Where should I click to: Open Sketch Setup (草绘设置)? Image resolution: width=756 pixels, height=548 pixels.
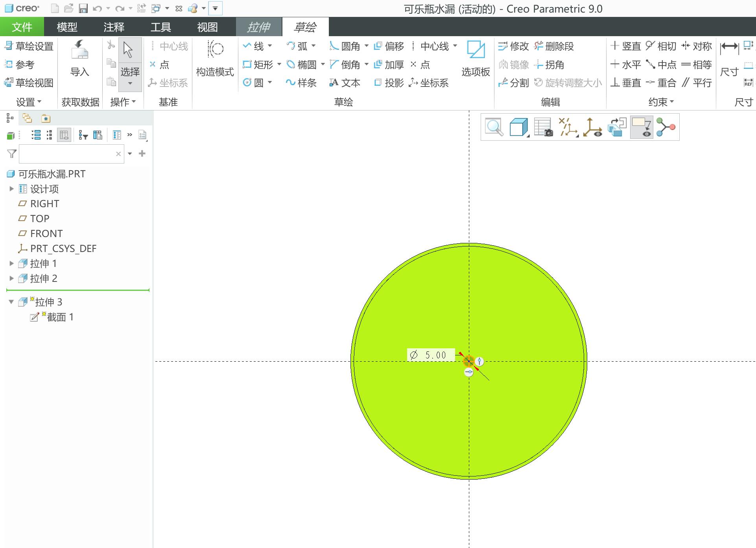point(29,46)
